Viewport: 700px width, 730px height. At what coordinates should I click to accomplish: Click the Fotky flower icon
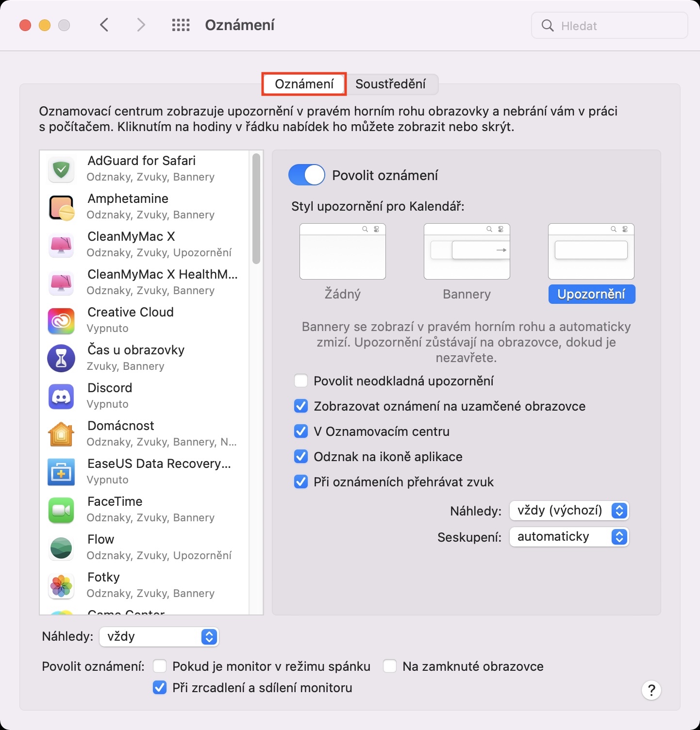(x=61, y=585)
